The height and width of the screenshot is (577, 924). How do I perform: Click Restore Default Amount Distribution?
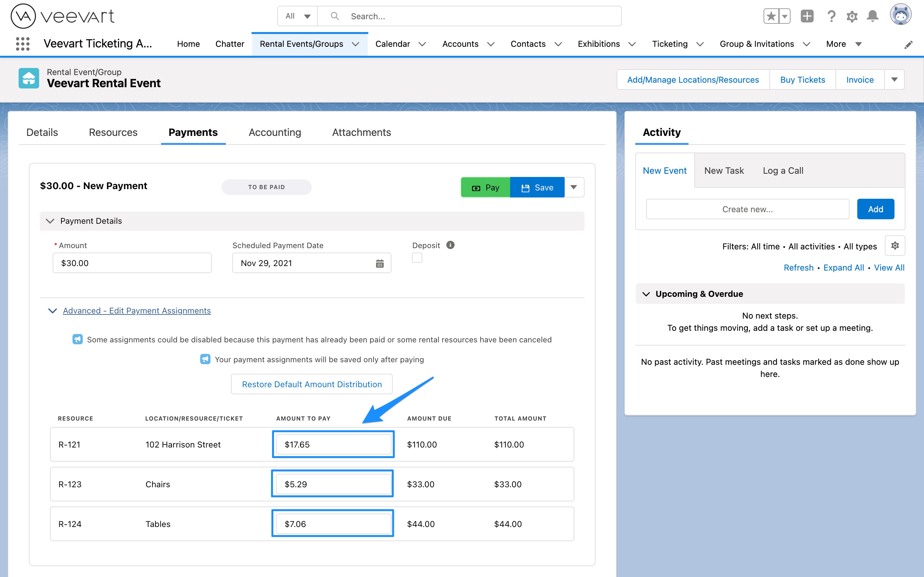(311, 384)
